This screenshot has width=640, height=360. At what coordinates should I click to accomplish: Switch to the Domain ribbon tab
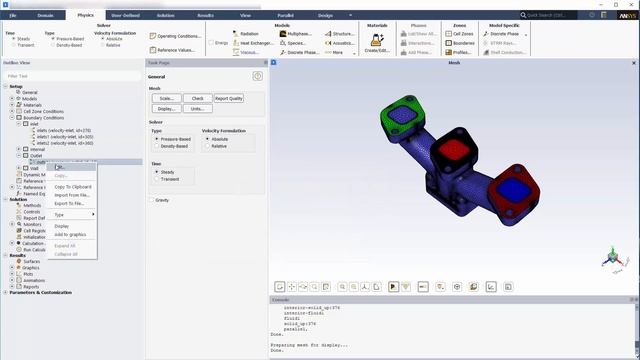(45, 16)
